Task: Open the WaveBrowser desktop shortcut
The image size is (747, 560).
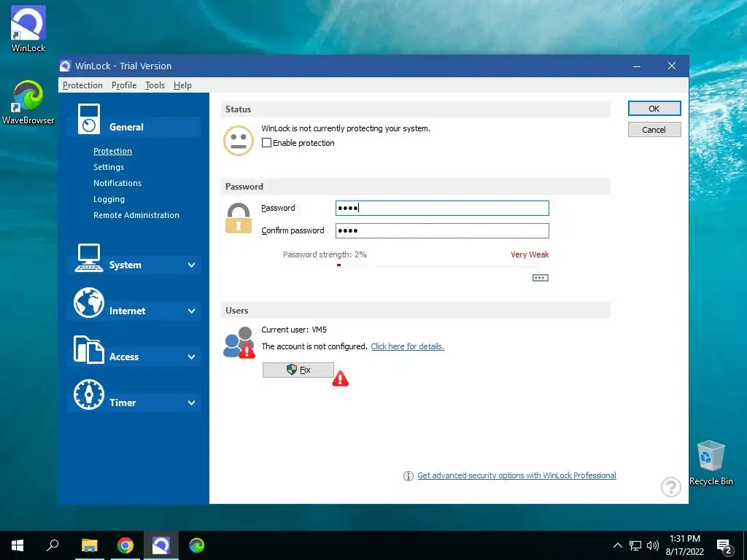Action: 28,102
